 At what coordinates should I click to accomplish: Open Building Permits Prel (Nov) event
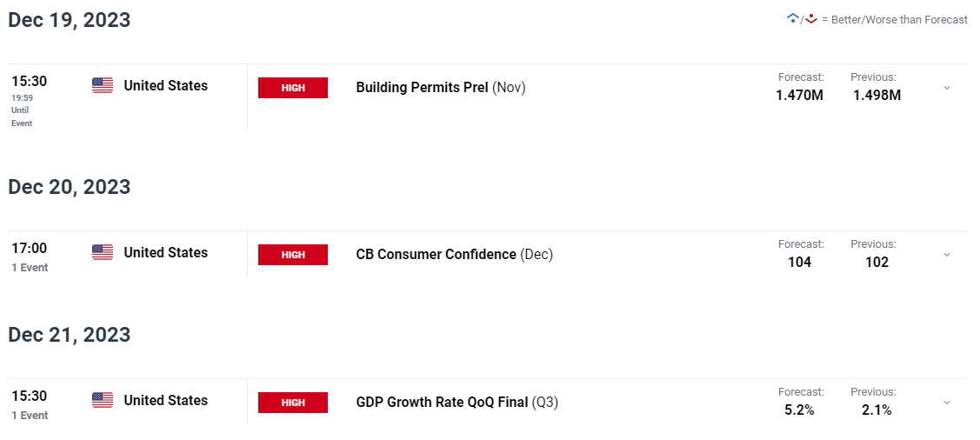point(441,88)
